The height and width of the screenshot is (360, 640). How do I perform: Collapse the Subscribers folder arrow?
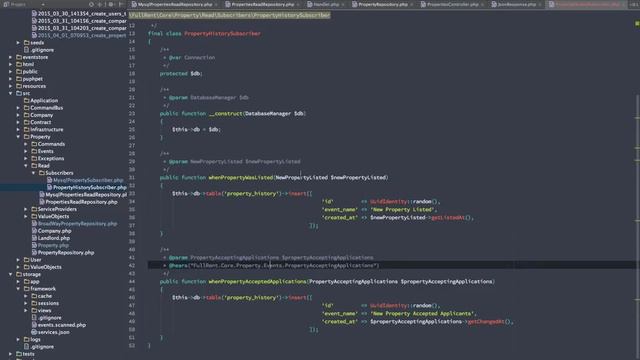tap(33, 173)
